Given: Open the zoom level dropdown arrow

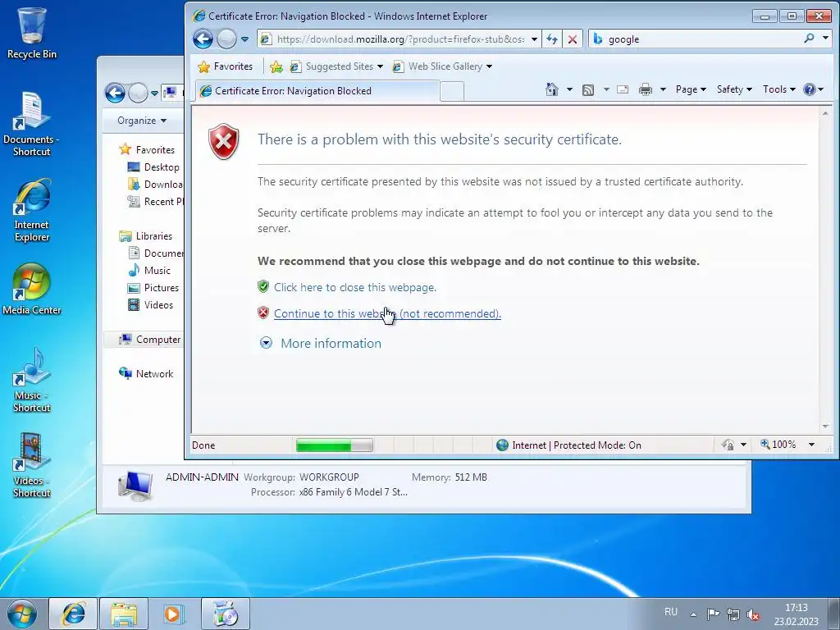Looking at the screenshot, I should point(811,445).
